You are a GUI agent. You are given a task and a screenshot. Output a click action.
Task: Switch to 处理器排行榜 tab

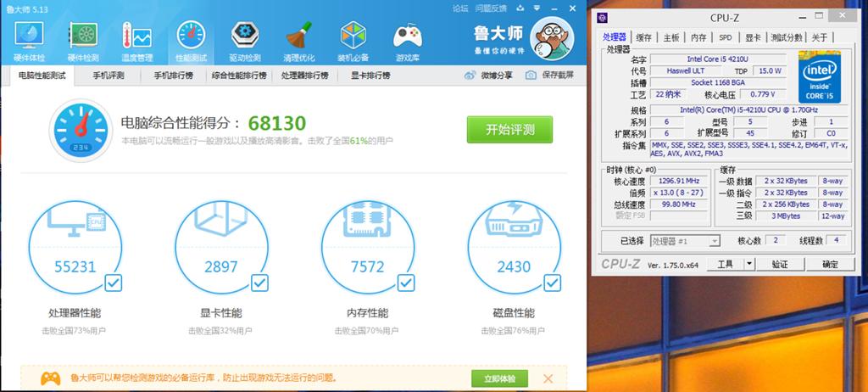point(304,76)
